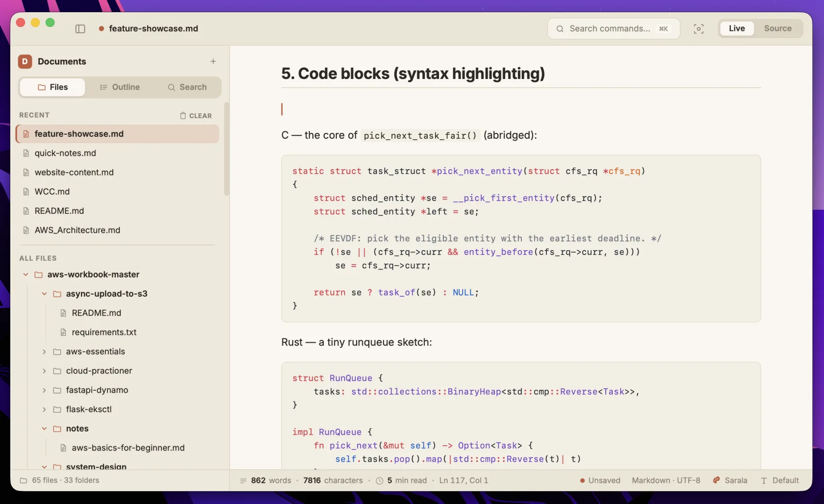Expand the flask-eksctl folder
The width and height of the screenshot is (824, 504).
coord(44,409)
